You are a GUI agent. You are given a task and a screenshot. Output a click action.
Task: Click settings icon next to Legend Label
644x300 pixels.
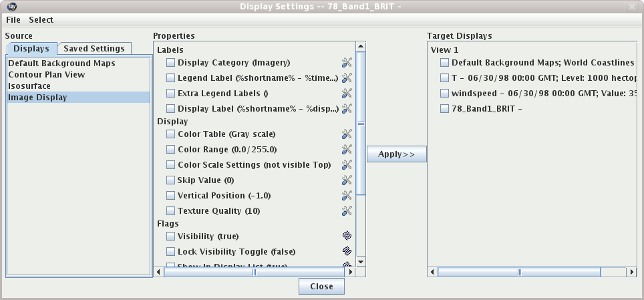(347, 78)
